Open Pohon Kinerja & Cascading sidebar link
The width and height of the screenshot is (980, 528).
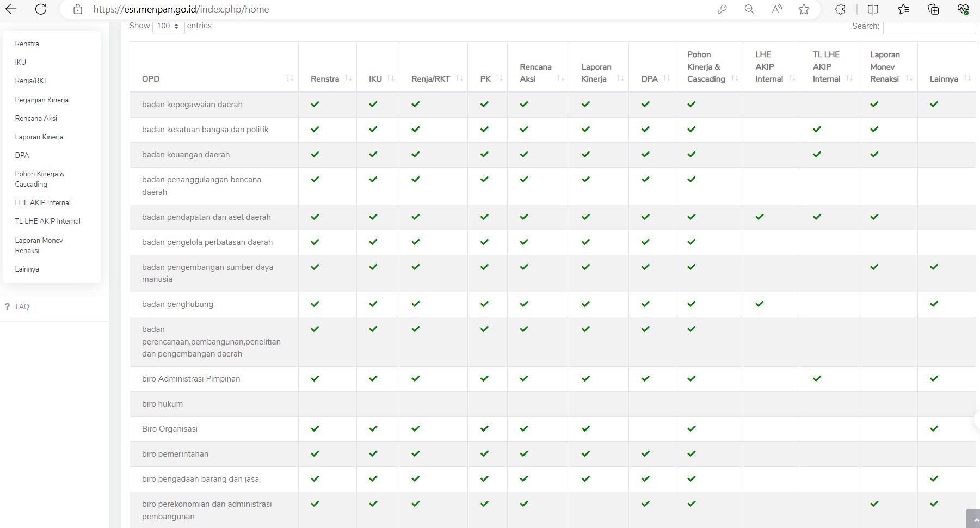(40, 179)
